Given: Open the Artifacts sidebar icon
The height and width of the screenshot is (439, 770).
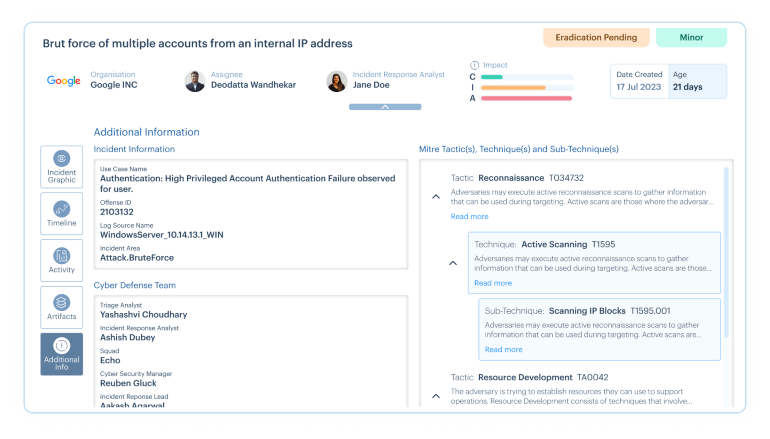Looking at the screenshot, I should (x=61, y=307).
